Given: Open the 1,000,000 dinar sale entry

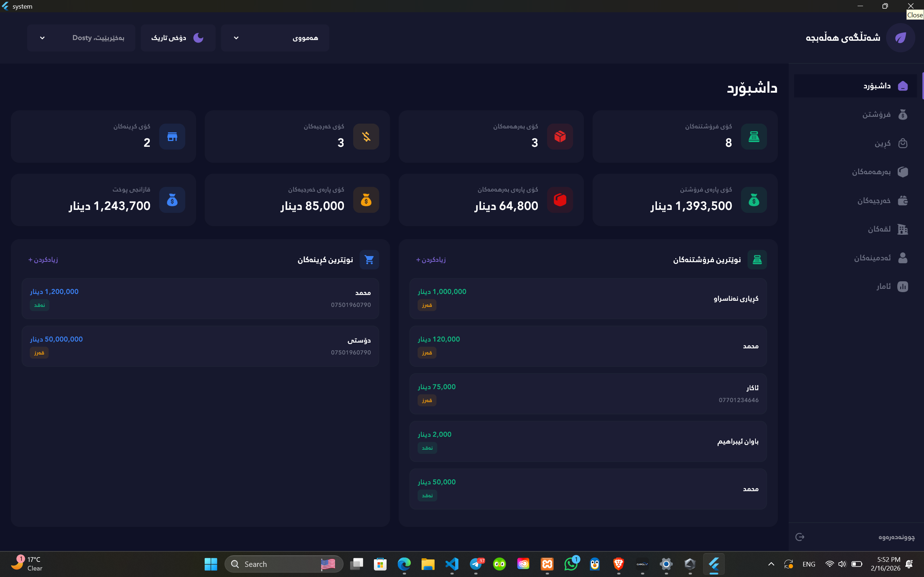Looking at the screenshot, I should click(x=588, y=299).
